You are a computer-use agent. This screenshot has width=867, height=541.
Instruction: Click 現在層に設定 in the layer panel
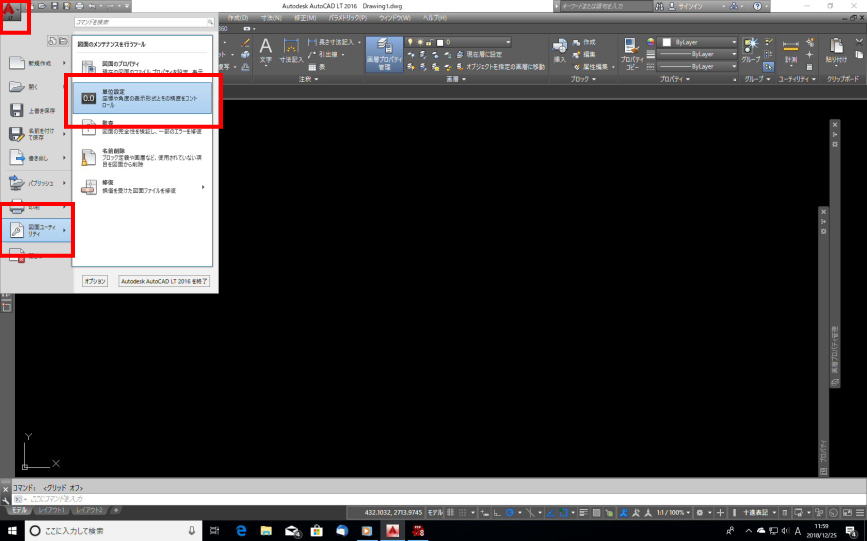pyautogui.click(x=479, y=54)
